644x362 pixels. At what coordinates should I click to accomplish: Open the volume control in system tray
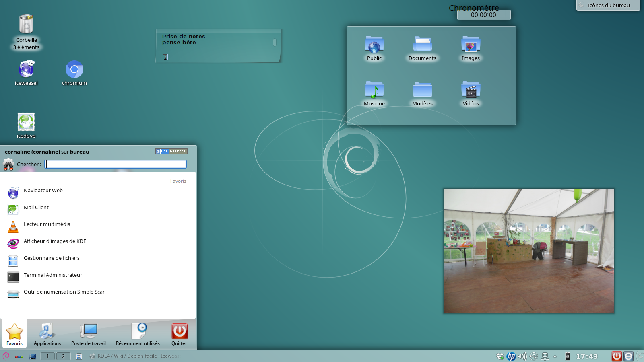coord(522,356)
